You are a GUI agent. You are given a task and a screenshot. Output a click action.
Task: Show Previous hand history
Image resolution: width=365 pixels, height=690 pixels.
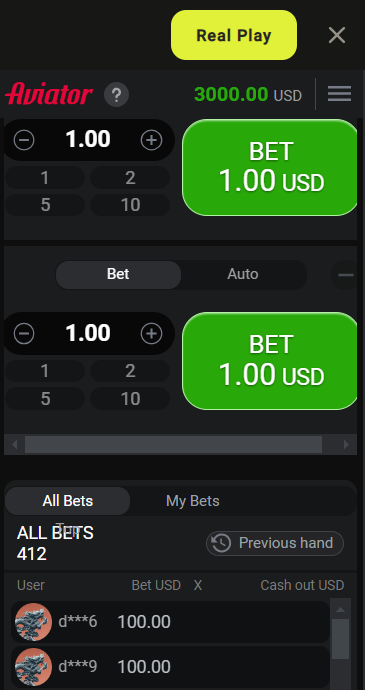tap(275, 543)
